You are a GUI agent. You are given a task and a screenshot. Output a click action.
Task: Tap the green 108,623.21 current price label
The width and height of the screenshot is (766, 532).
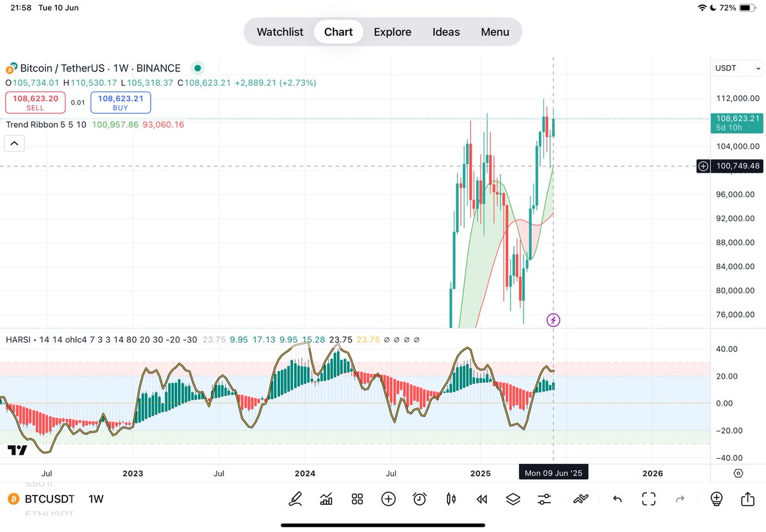pos(737,122)
